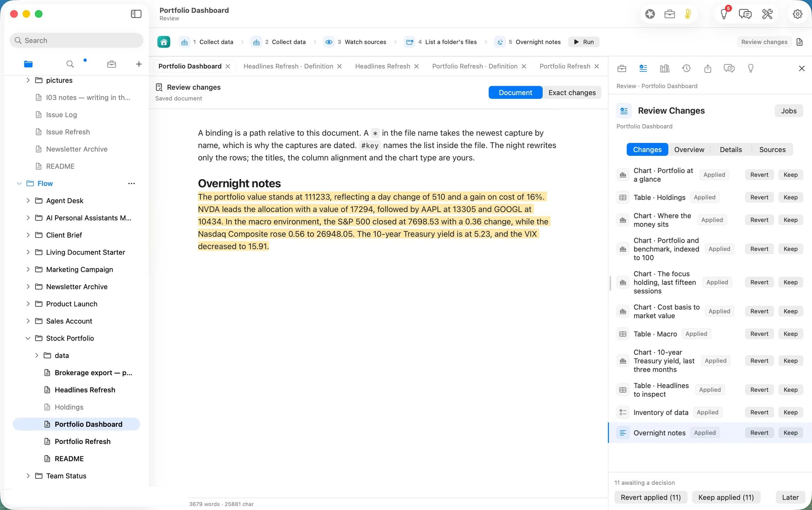Open the chart columns icon in right panel

pos(664,68)
